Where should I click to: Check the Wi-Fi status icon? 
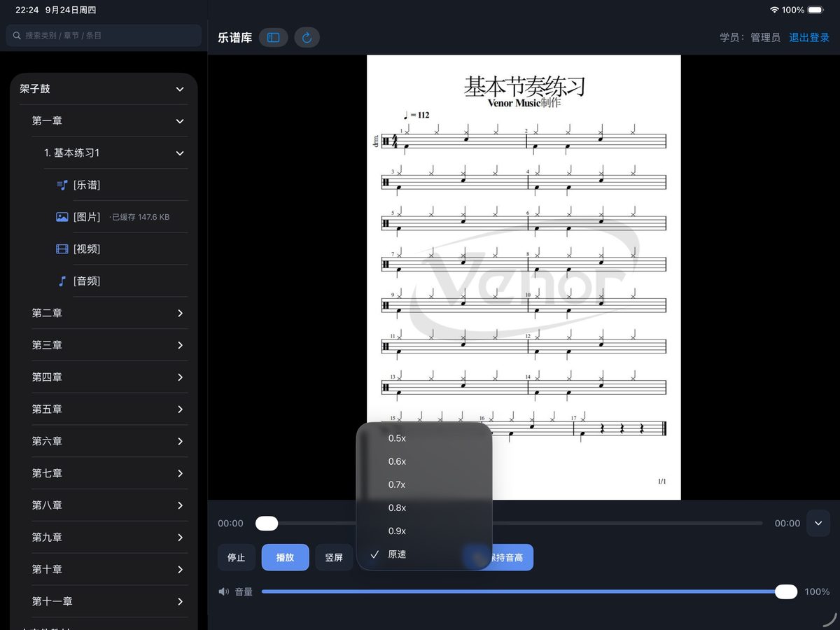click(774, 10)
